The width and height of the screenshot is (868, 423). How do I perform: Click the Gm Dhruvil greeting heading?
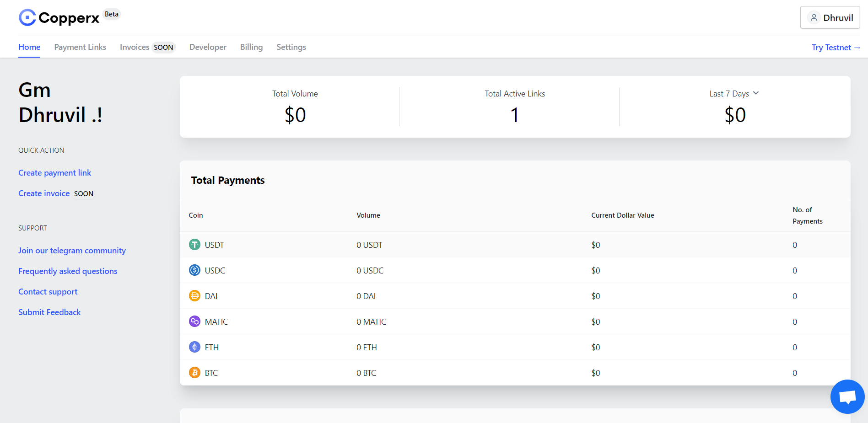tap(60, 102)
